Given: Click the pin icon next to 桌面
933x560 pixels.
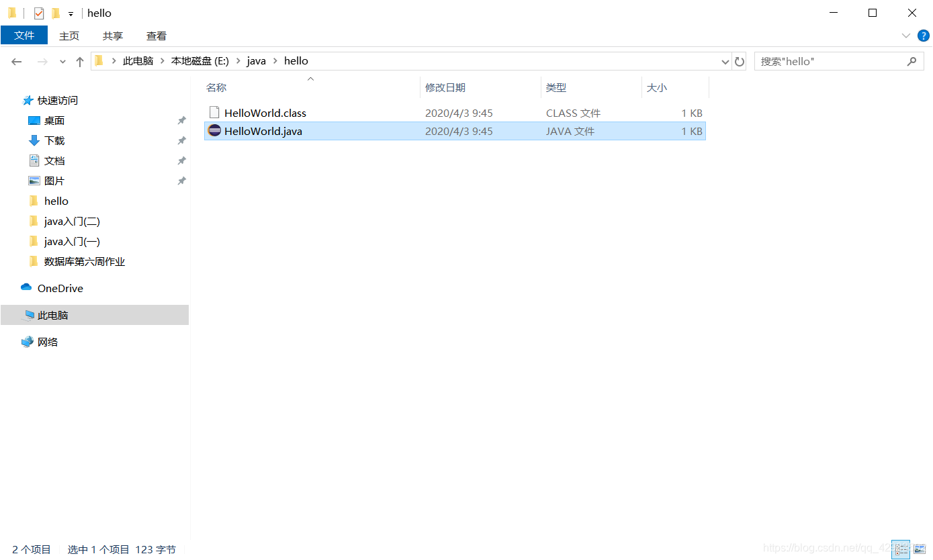Looking at the screenshot, I should (x=181, y=121).
